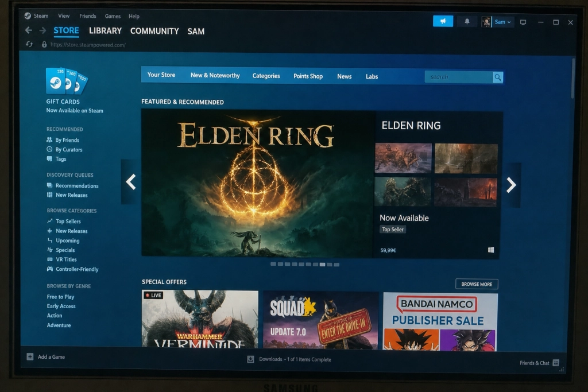Screen dimensions: 588x392
Task: Switch to the LIBRARY tab
Action: tap(106, 31)
